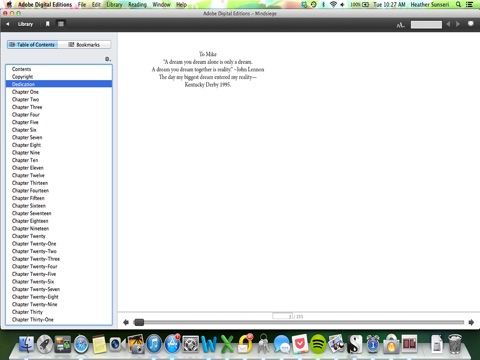480x360 pixels.
Task: Open Finder from the Dock
Action: [x=26, y=344]
